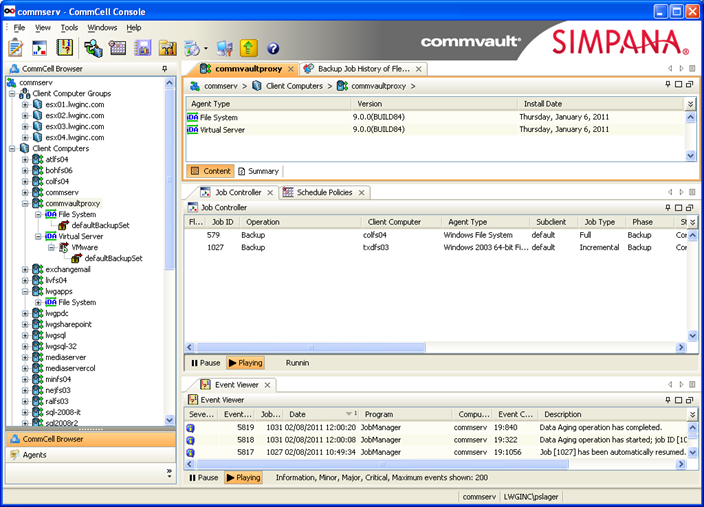Float the commvaultproxy panel window
Viewport: 704px width, 507px height.
pos(689,84)
